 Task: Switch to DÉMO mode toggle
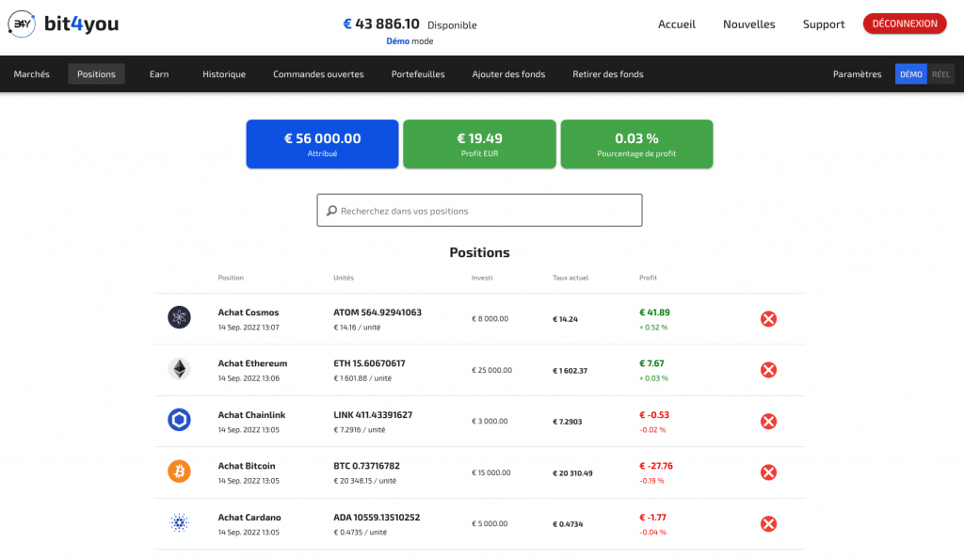(x=910, y=74)
